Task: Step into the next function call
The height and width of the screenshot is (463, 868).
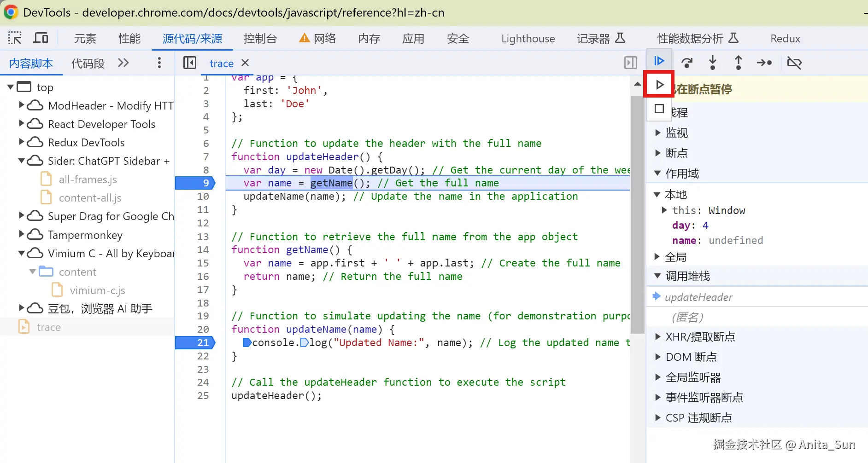Action: tap(713, 63)
